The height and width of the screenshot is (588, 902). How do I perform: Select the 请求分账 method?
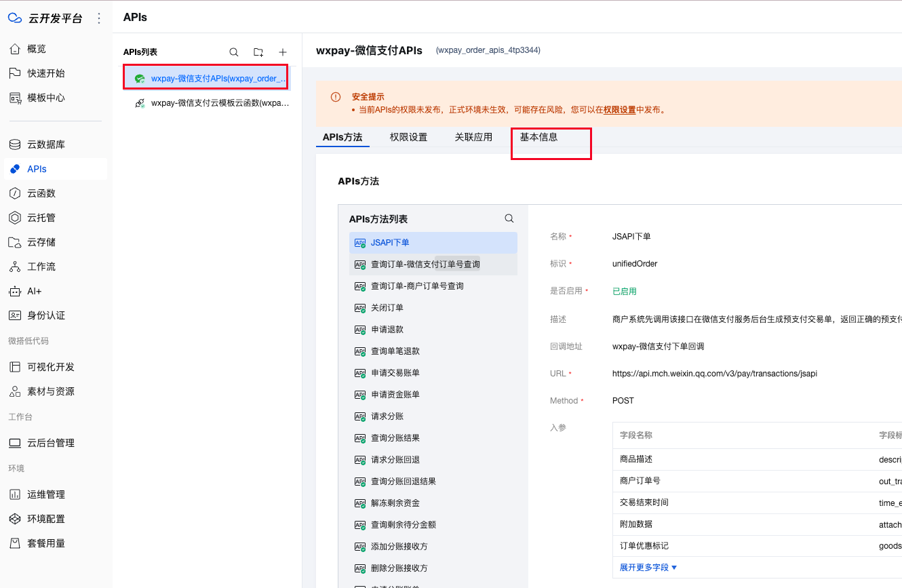click(x=433, y=416)
